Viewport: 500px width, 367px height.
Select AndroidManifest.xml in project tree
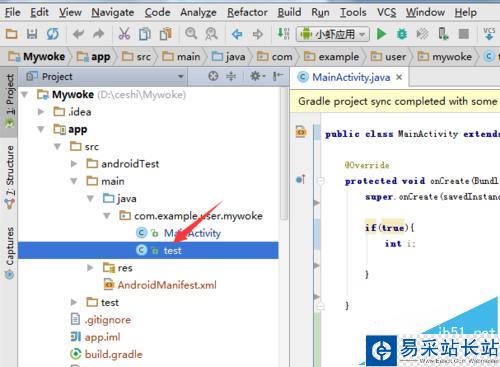(x=160, y=285)
